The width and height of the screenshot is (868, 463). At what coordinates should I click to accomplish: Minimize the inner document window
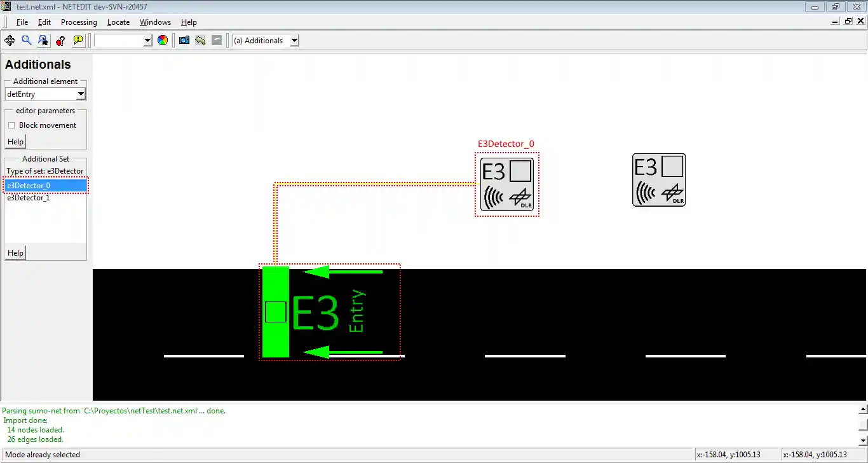pyautogui.click(x=836, y=21)
